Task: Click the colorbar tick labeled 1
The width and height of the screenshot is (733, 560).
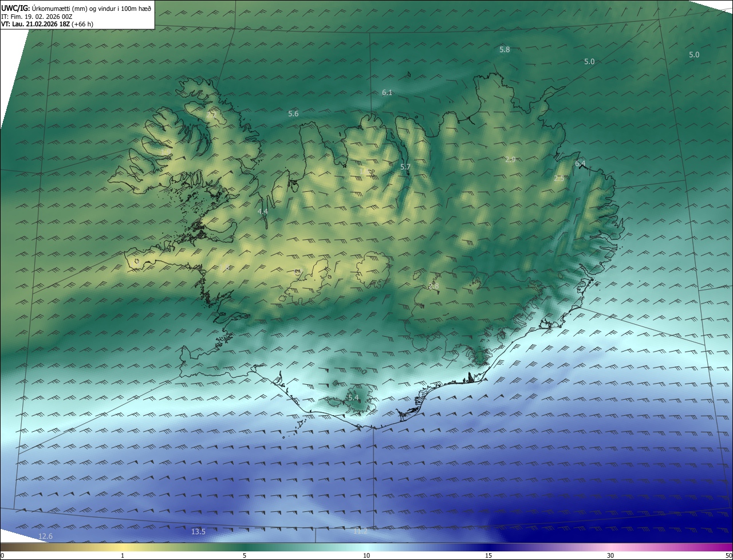Action: 123,555
